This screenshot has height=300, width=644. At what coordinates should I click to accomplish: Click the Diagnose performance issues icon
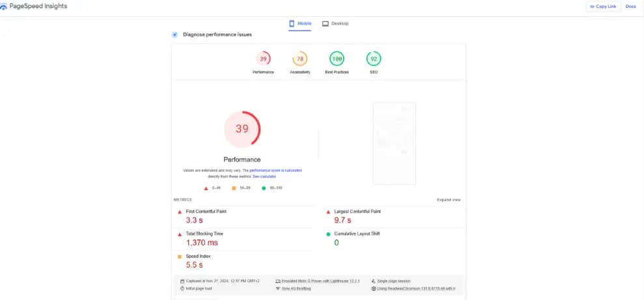tap(175, 35)
